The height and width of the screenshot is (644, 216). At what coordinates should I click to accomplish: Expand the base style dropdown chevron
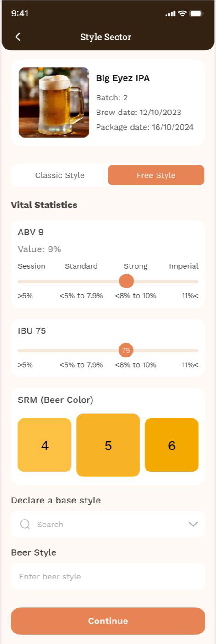193,524
